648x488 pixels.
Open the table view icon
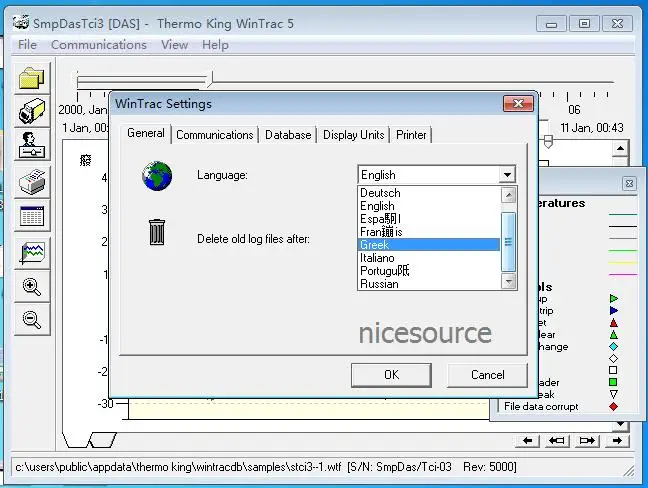click(32, 215)
